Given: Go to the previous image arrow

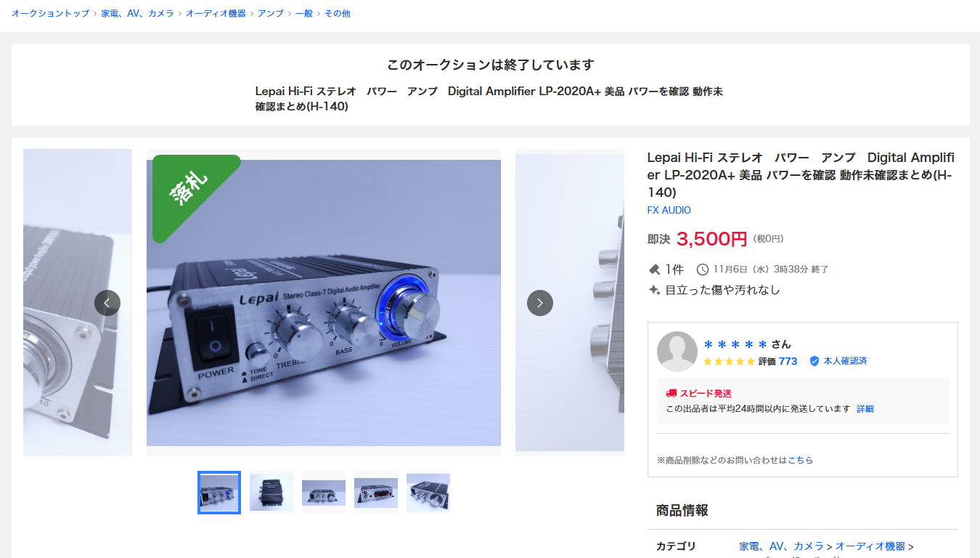Looking at the screenshot, I should point(107,303).
